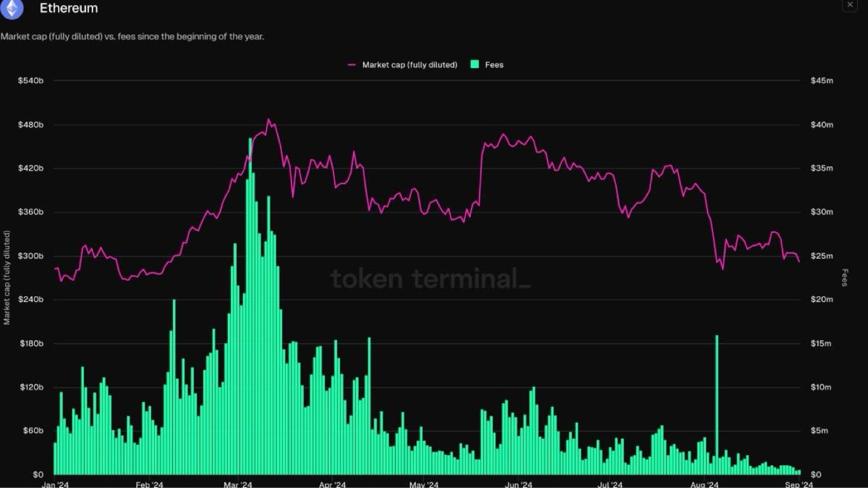Click the vertical Fees right axis title
Image resolution: width=868 pixels, height=488 pixels.
pyautogui.click(x=845, y=277)
